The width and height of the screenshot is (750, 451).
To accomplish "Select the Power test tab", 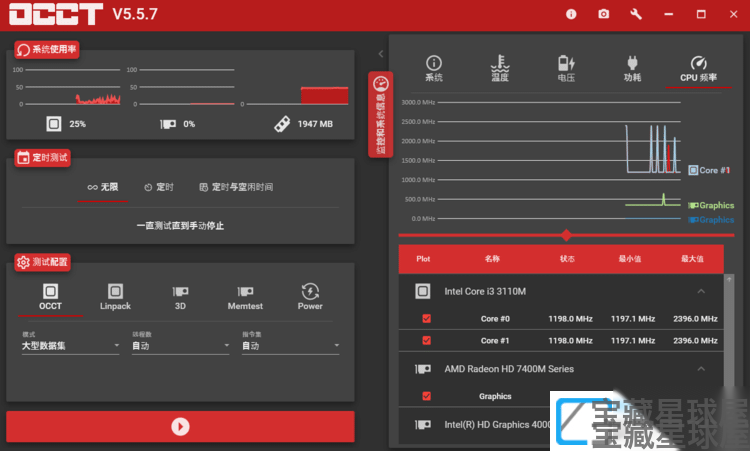I will click(x=310, y=297).
